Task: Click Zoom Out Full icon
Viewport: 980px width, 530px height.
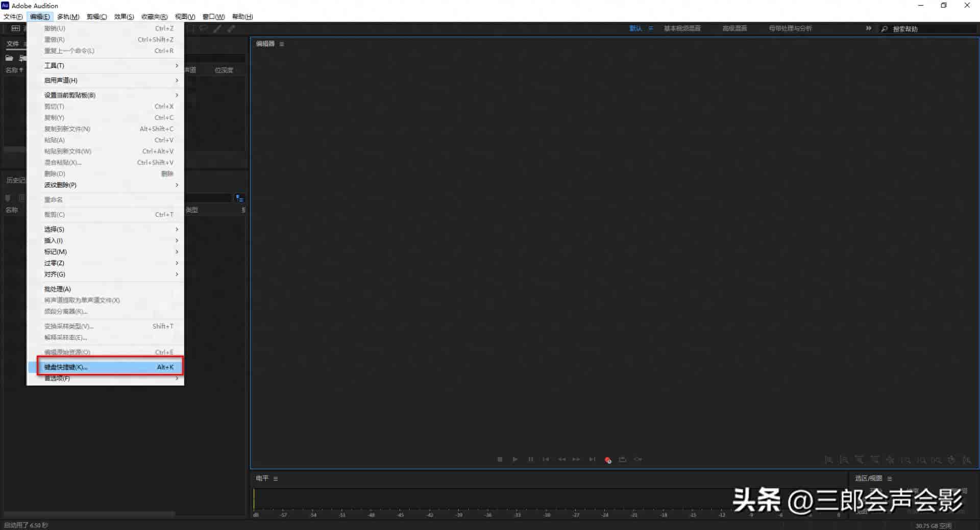Action: [890, 460]
